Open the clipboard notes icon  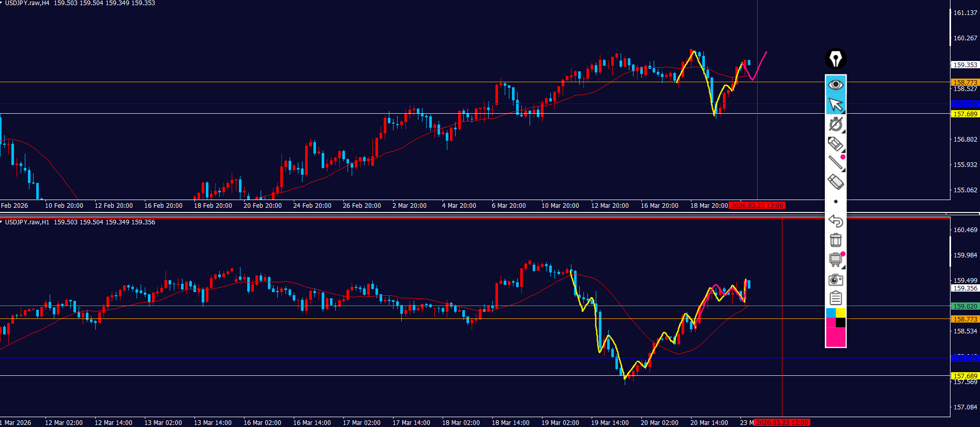click(x=835, y=298)
